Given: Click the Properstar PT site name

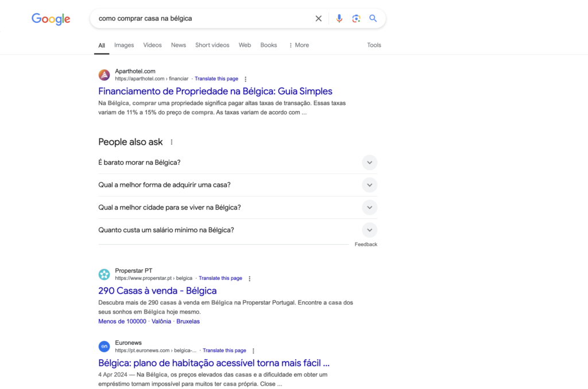Looking at the screenshot, I should 133,271.
